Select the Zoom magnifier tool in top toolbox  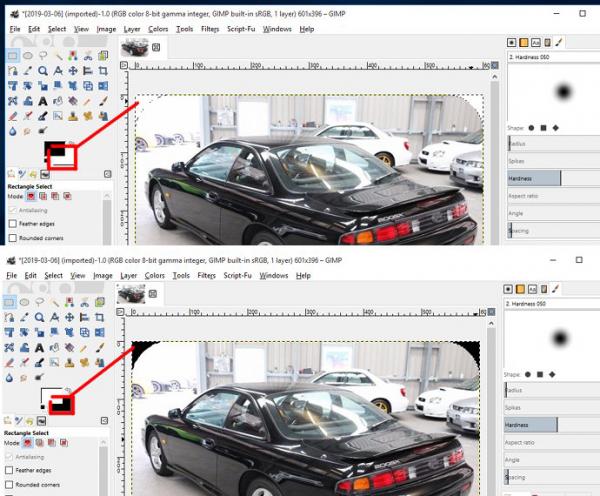click(x=43, y=71)
